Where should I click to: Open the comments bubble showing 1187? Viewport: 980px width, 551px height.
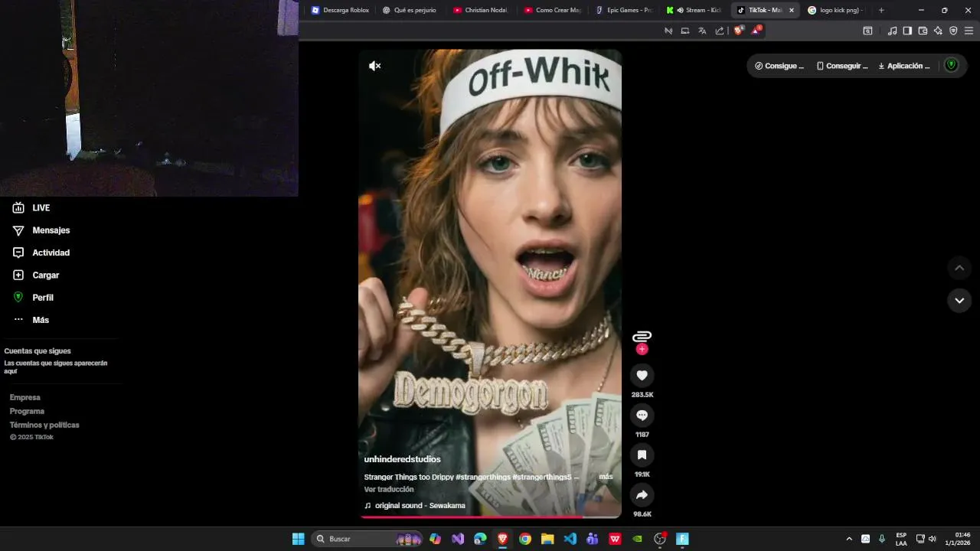pyautogui.click(x=642, y=415)
